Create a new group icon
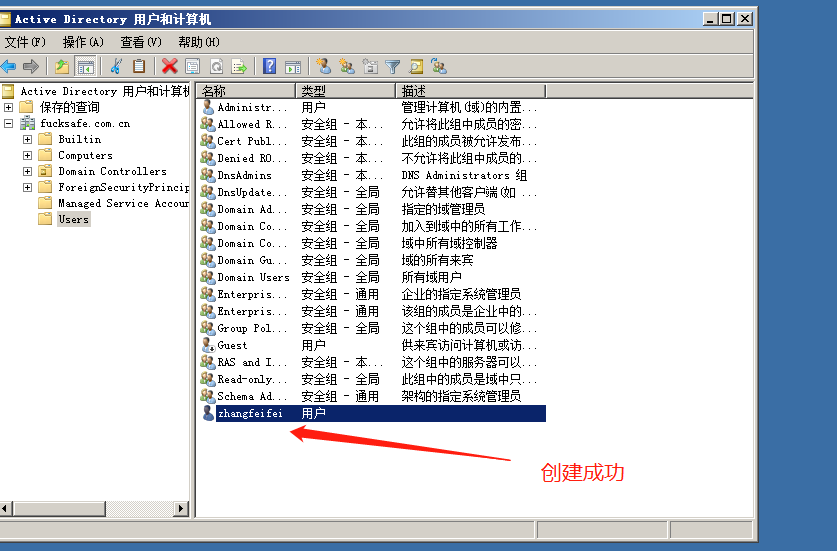Image resolution: width=837 pixels, height=551 pixels. [x=347, y=66]
